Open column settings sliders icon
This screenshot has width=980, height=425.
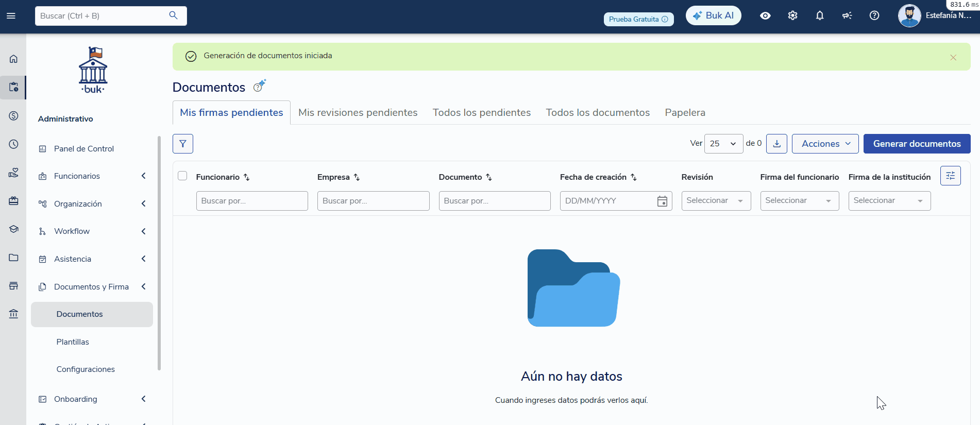pyautogui.click(x=950, y=176)
